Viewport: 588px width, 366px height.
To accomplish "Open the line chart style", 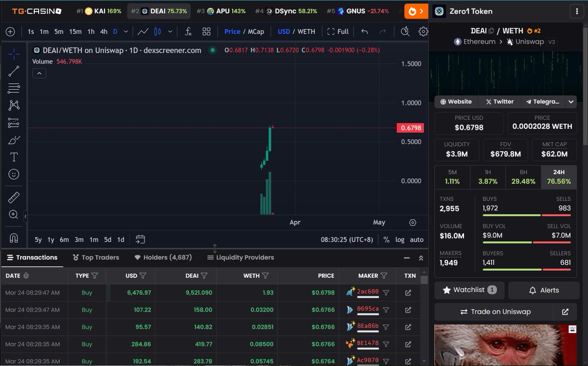I will (143, 31).
